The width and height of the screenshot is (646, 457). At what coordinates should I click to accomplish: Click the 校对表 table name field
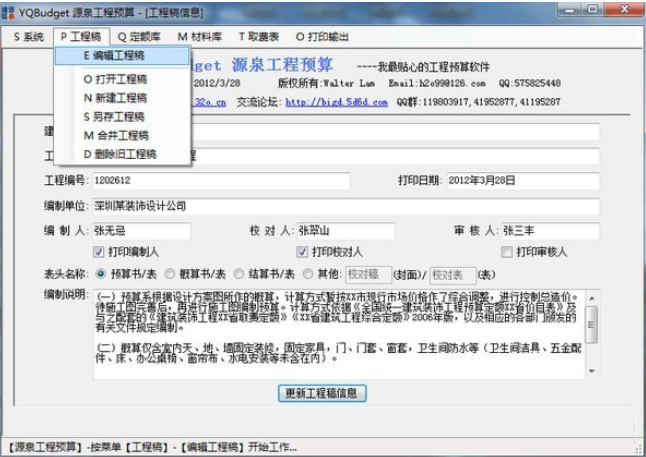pos(453,274)
